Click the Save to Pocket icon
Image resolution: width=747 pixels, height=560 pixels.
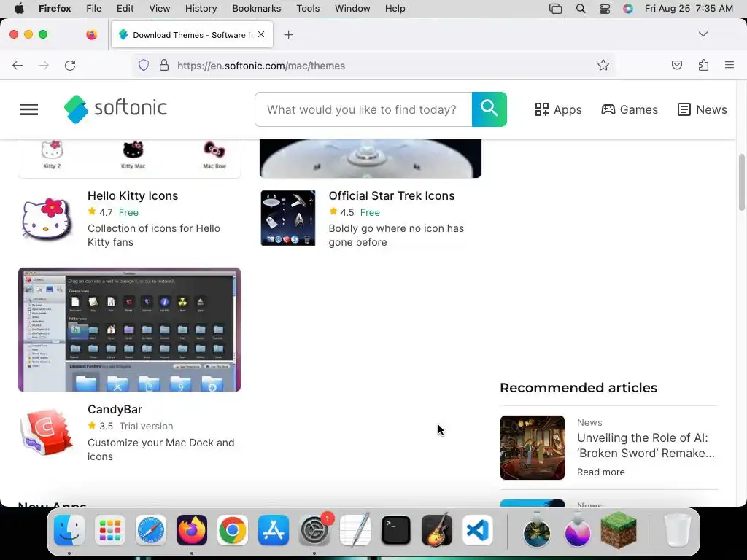point(677,65)
